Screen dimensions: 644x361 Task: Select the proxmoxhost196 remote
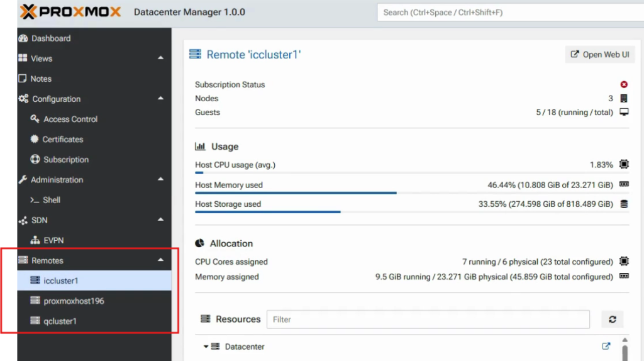(74, 301)
